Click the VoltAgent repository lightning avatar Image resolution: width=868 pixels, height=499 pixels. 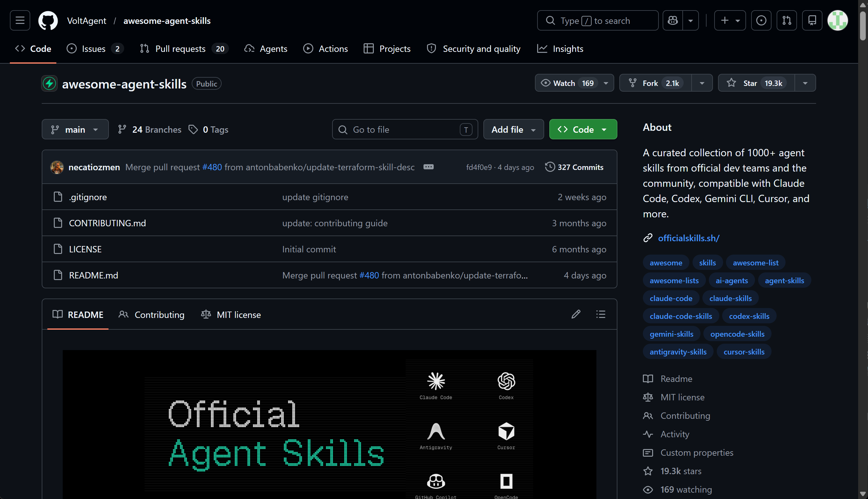tap(49, 84)
